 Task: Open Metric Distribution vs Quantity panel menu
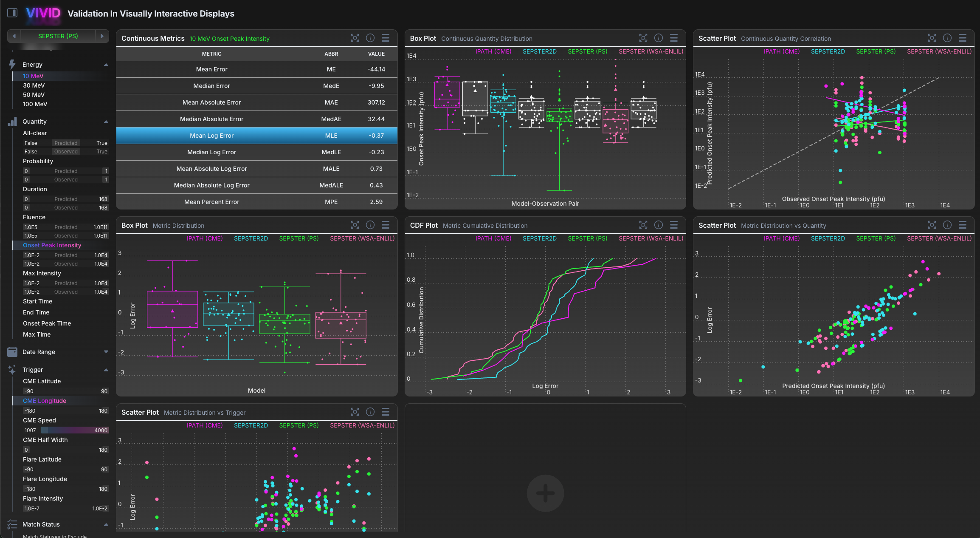click(x=963, y=225)
